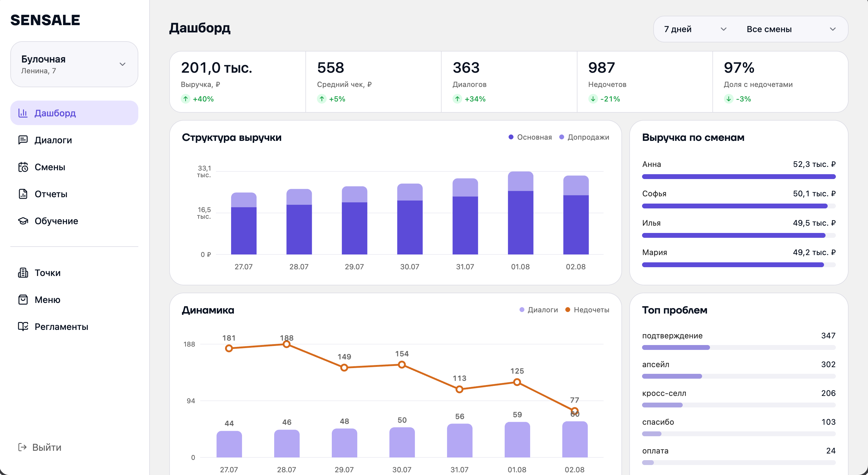The width and height of the screenshot is (868, 475).
Task: Click the Дашборд bar chart icon
Action: tap(23, 113)
